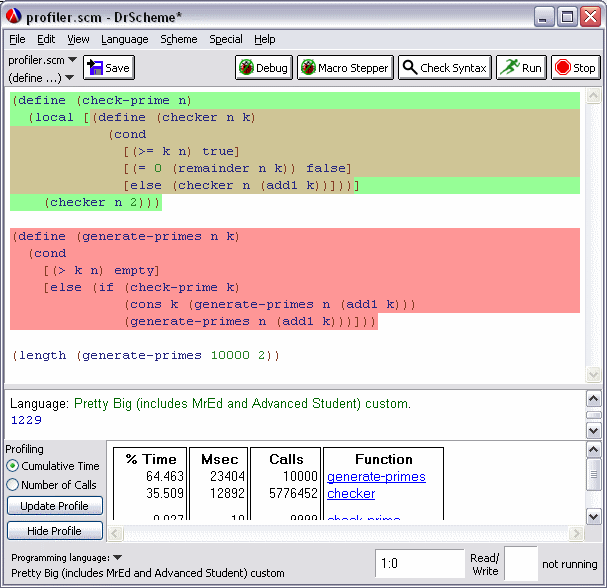Stop the running program
This screenshot has height=588, width=607.
pyautogui.click(x=576, y=68)
